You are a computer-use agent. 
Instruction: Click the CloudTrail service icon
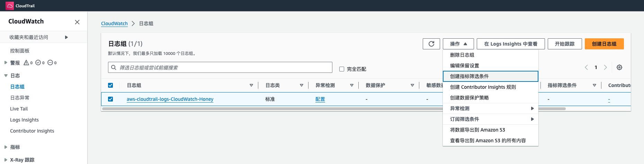10,6
